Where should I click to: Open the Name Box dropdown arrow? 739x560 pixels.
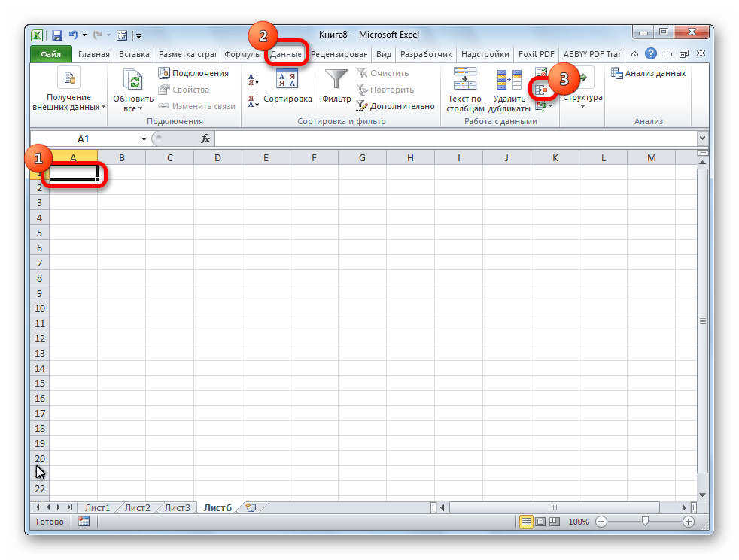(x=144, y=139)
